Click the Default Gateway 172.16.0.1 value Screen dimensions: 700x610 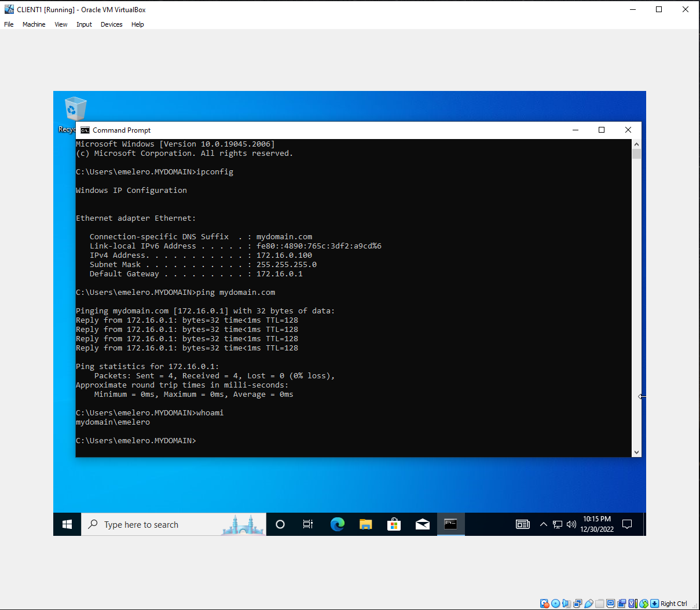(x=280, y=274)
